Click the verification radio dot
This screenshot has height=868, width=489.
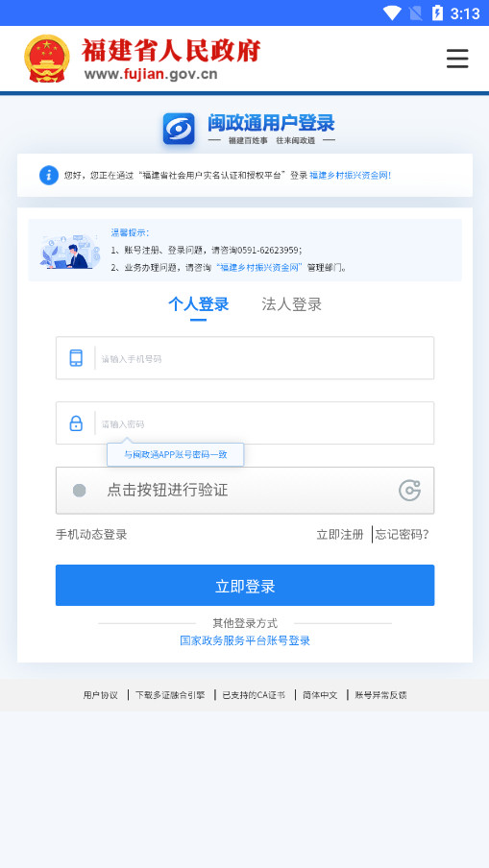[x=80, y=491]
